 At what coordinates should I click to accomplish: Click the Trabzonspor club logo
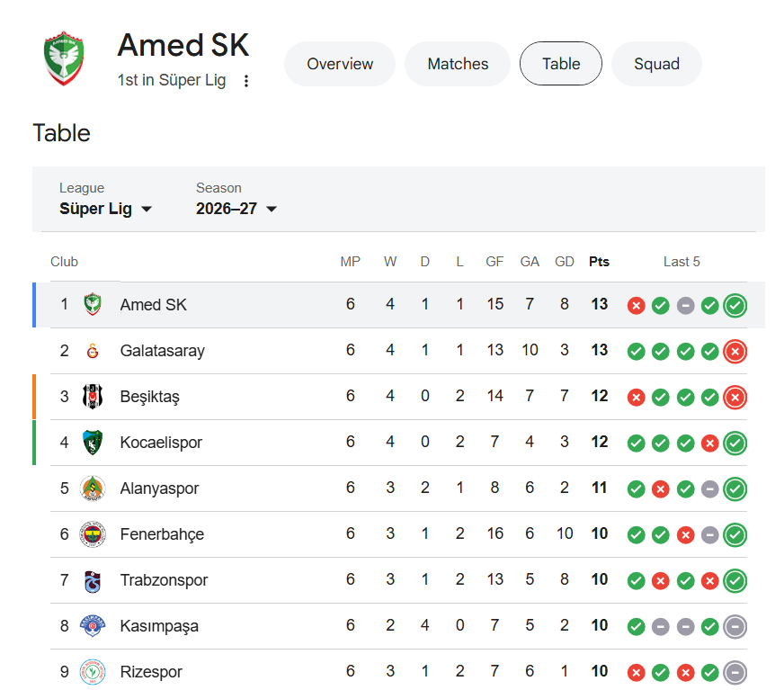[93, 580]
